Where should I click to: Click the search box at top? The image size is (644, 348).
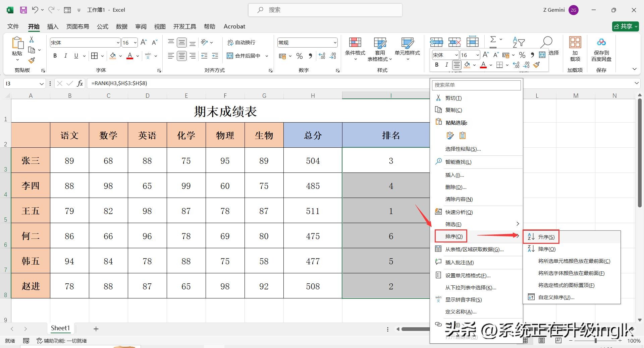pyautogui.click(x=325, y=10)
